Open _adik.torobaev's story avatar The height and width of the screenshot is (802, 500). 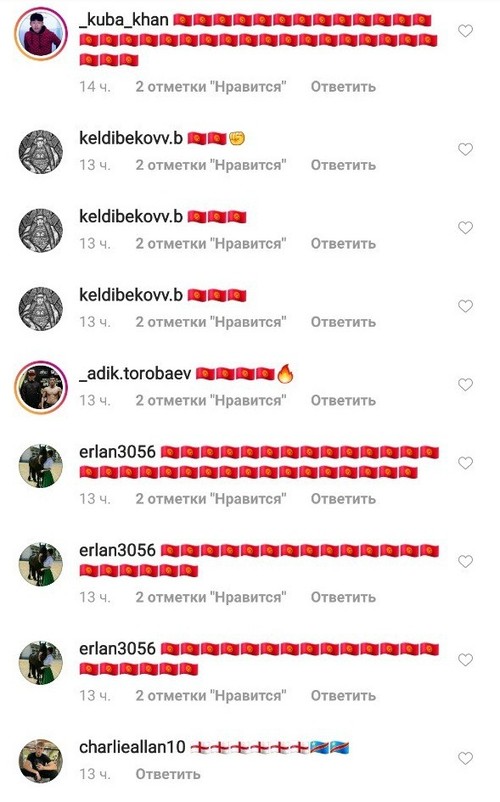[x=40, y=388]
